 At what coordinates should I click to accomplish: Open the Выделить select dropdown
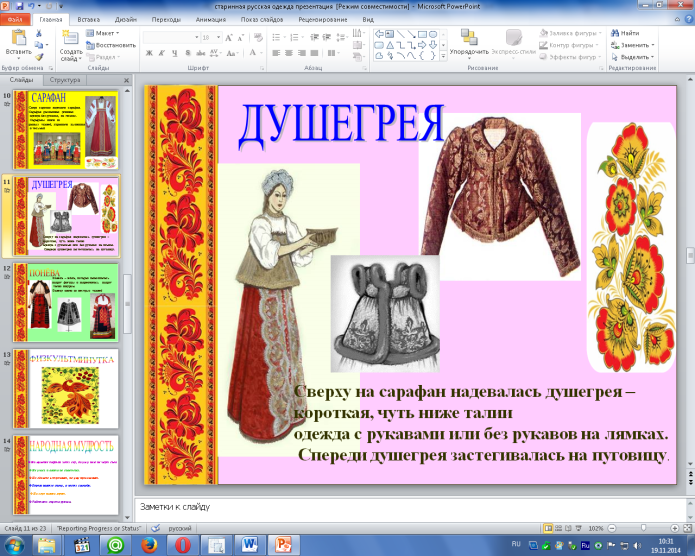(633, 57)
